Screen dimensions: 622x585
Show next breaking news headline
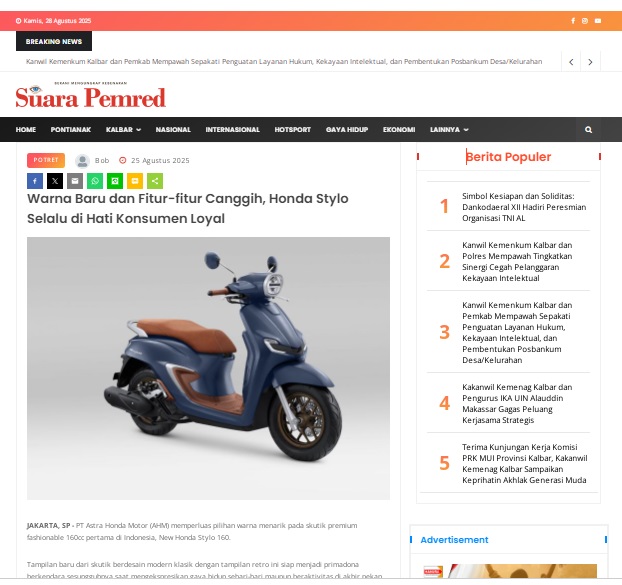[590, 62]
